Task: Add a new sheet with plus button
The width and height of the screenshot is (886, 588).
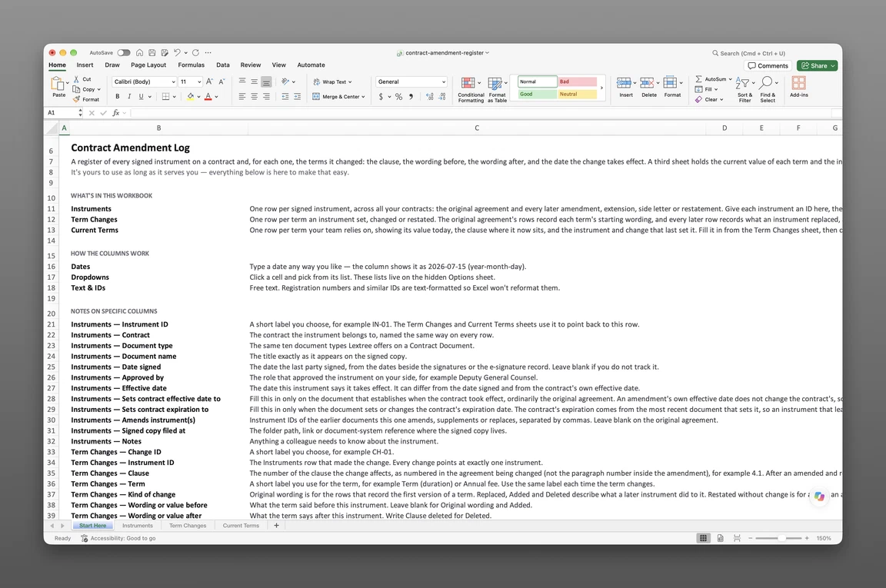Action: (x=276, y=525)
